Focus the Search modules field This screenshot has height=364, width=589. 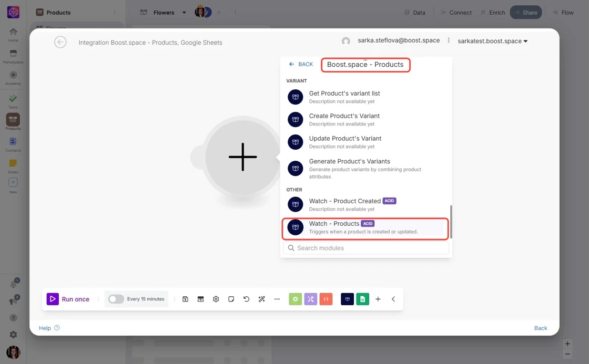[366, 248]
